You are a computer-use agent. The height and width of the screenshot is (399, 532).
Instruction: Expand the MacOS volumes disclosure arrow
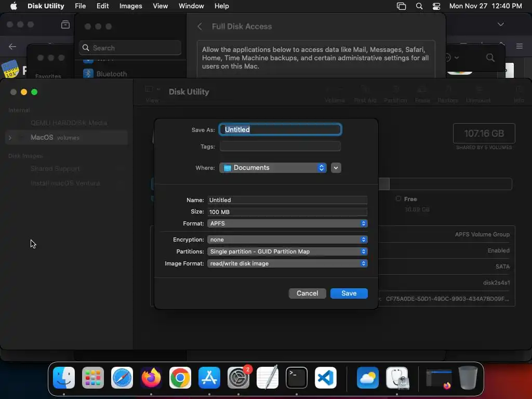pyautogui.click(x=10, y=138)
